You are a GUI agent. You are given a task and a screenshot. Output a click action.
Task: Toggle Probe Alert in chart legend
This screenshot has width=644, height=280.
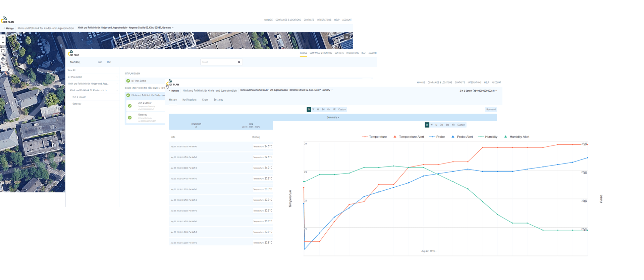(x=462, y=137)
